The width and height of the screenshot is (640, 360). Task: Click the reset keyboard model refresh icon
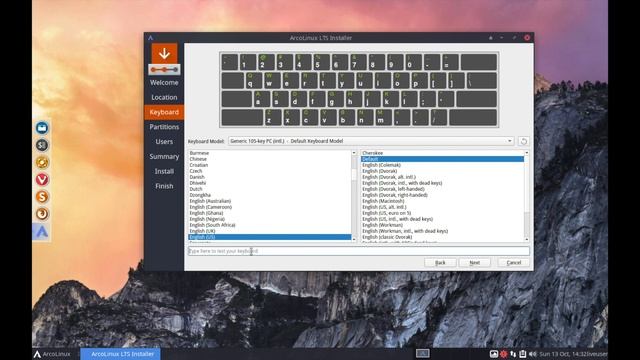(524, 141)
